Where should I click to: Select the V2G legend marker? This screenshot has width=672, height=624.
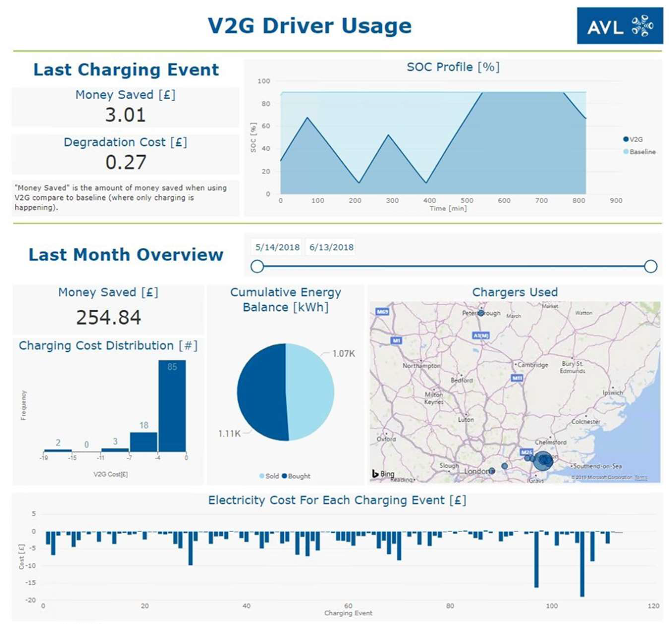(625, 139)
